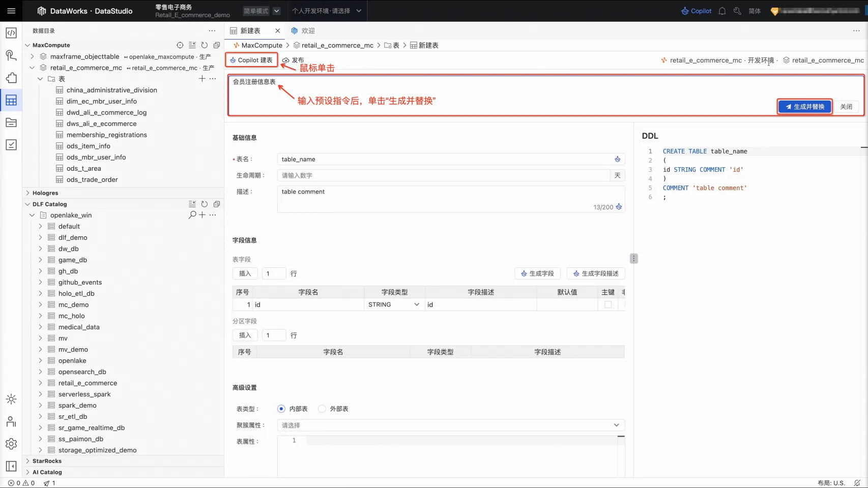Open the code development sidebar icon

click(x=11, y=33)
